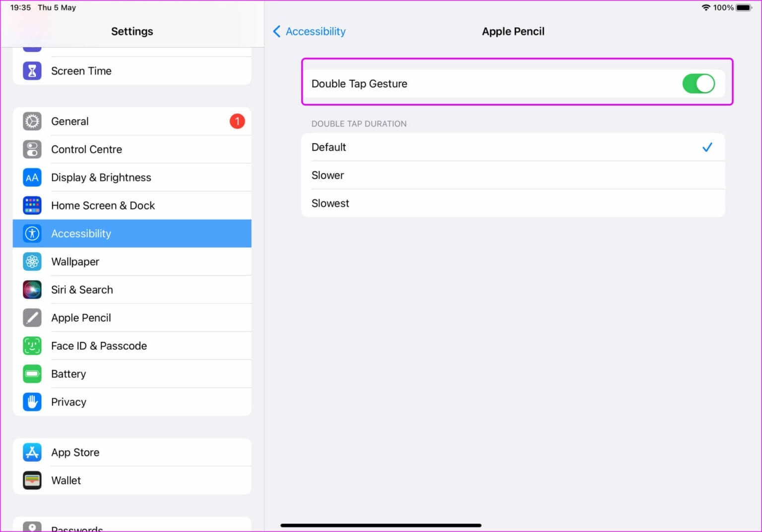Viewport: 762px width, 532px height.
Task: Open Privacy settings
Action: 132,402
